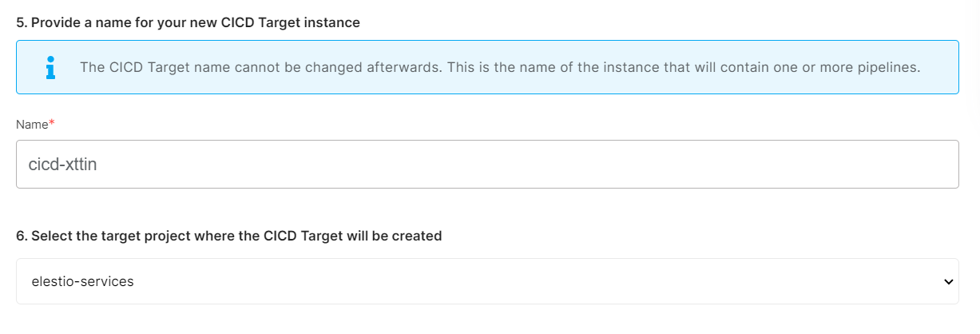Open the target project dropdown
This screenshot has width=980, height=334.
click(487, 281)
